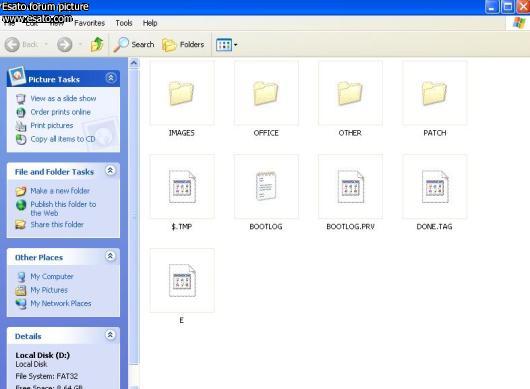Open the IMAGES folder
Viewport: 530px width, 389px height.
coord(182,93)
